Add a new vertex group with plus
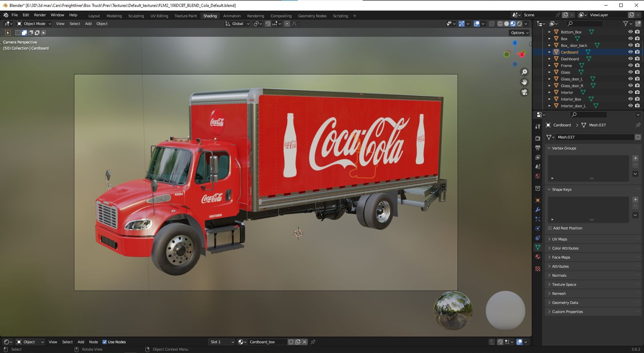The height and width of the screenshot is (353, 644). pyautogui.click(x=635, y=158)
